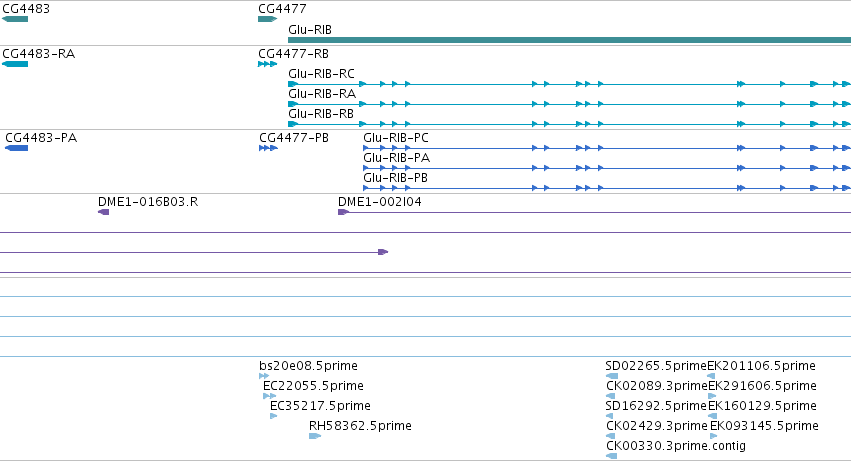851x461 pixels.
Task: Open the DME1-002I04 feature label
Action: 379,202
